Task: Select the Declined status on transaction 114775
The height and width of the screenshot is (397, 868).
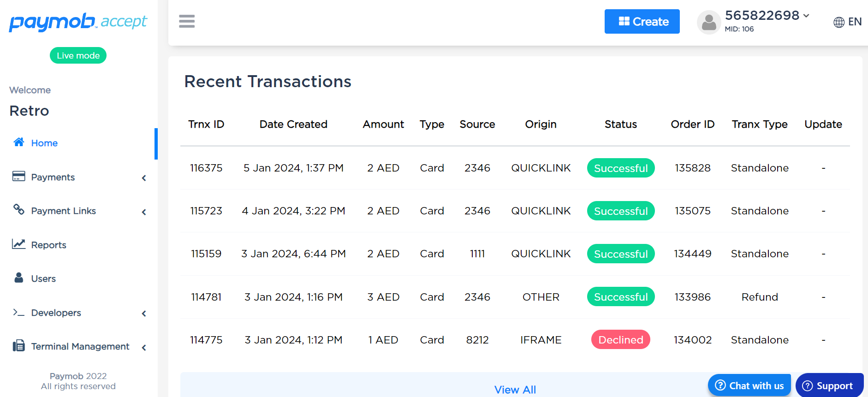Action: (620, 340)
